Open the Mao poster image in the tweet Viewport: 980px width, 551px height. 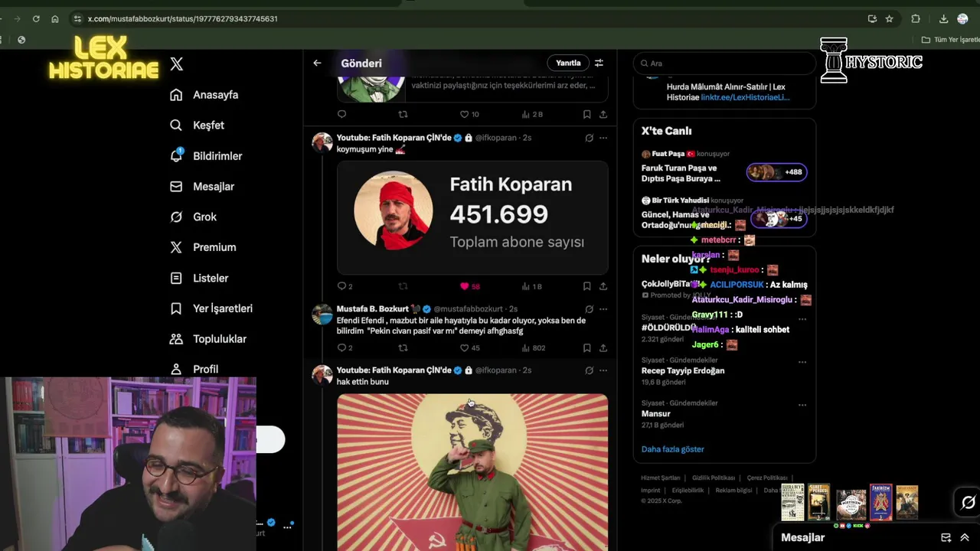[x=472, y=472]
